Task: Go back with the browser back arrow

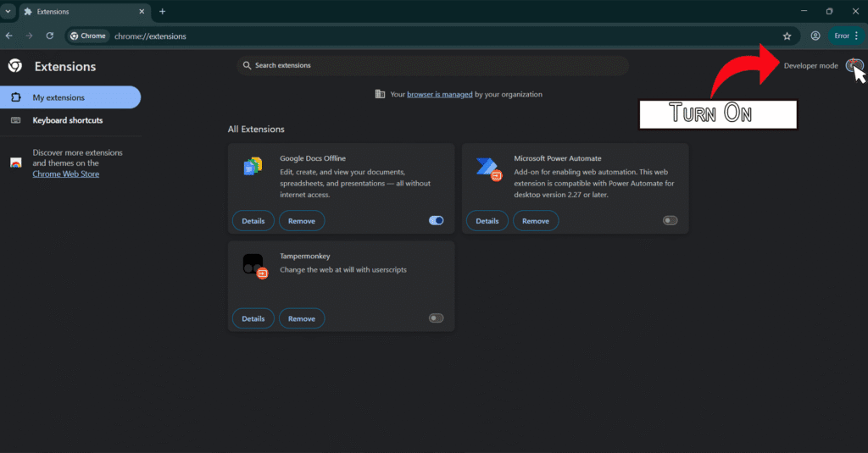Action: click(x=9, y=36)
